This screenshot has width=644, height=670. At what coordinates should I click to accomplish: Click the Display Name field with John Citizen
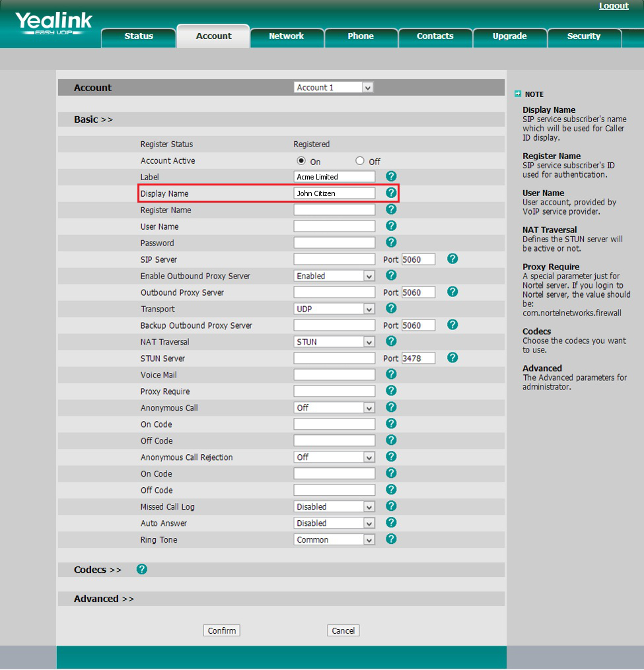coord(334,193)
